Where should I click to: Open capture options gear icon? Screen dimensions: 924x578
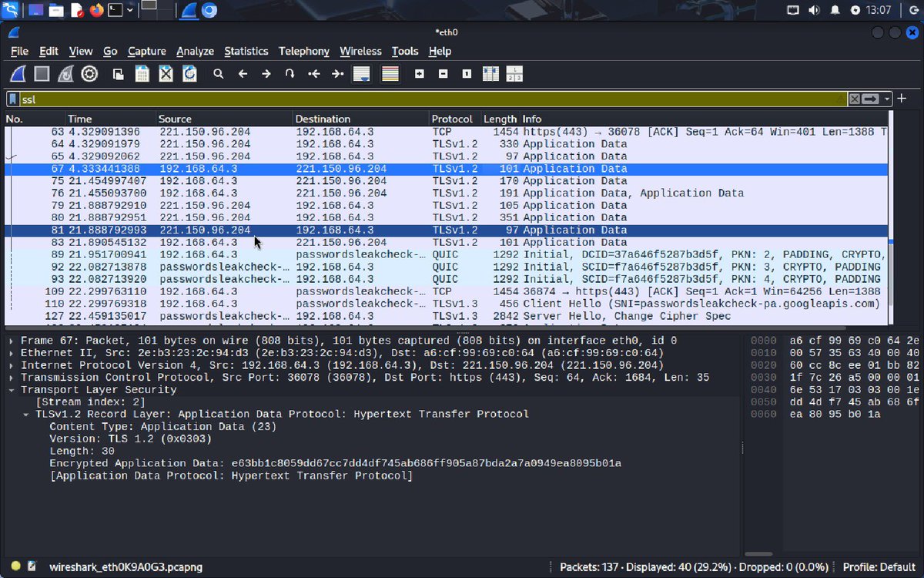(x=89, y=74)
